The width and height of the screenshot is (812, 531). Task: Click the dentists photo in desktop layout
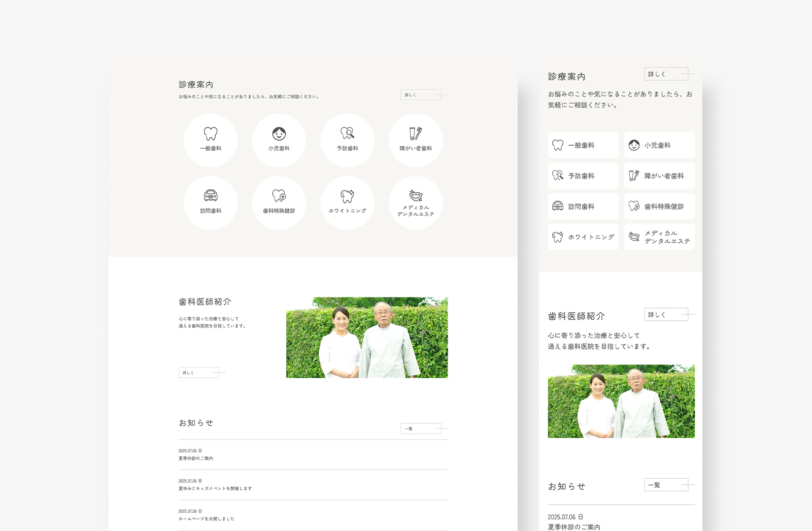click(x=367, y=338)
